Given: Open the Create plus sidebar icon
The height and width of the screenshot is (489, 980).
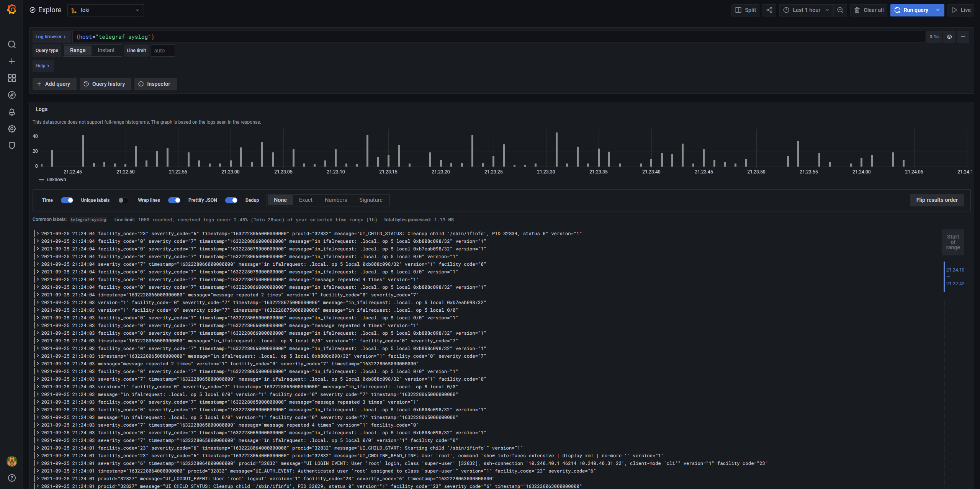Looking at the screenshot, I should coord(12,61).
